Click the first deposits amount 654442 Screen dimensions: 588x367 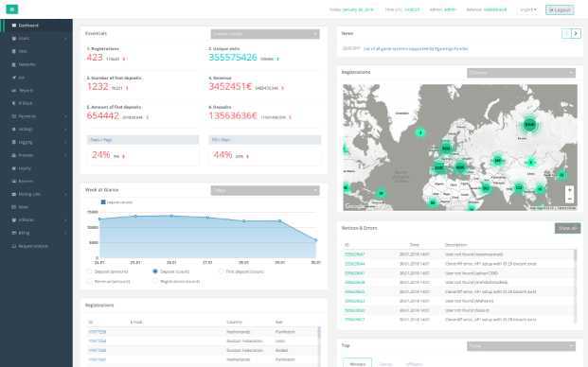click(103, 115)
